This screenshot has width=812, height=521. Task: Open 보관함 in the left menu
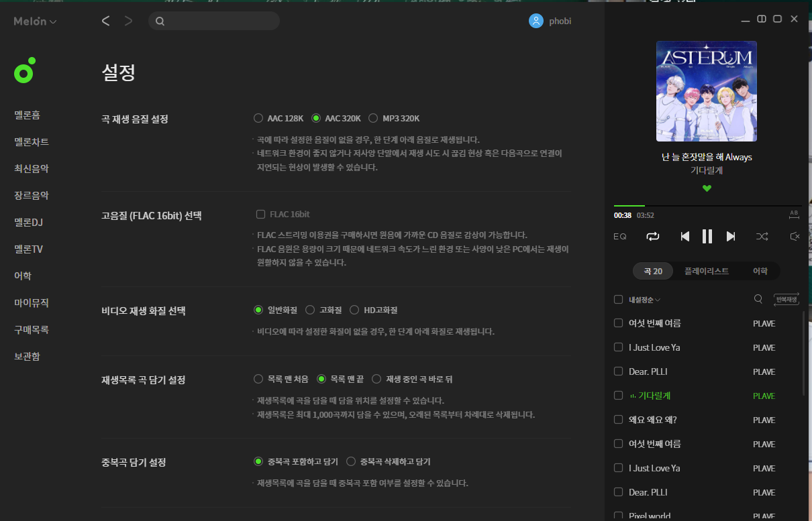28,356
